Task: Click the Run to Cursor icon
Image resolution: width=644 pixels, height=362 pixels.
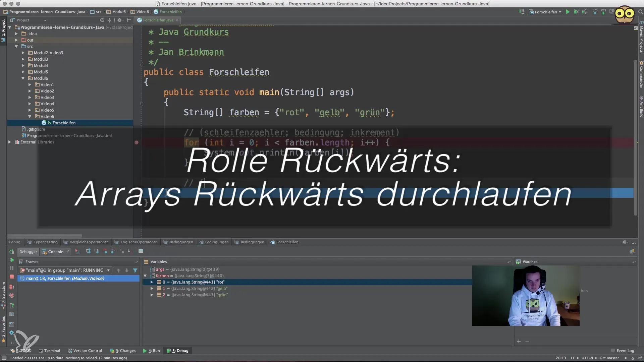Action: (130, 251)
